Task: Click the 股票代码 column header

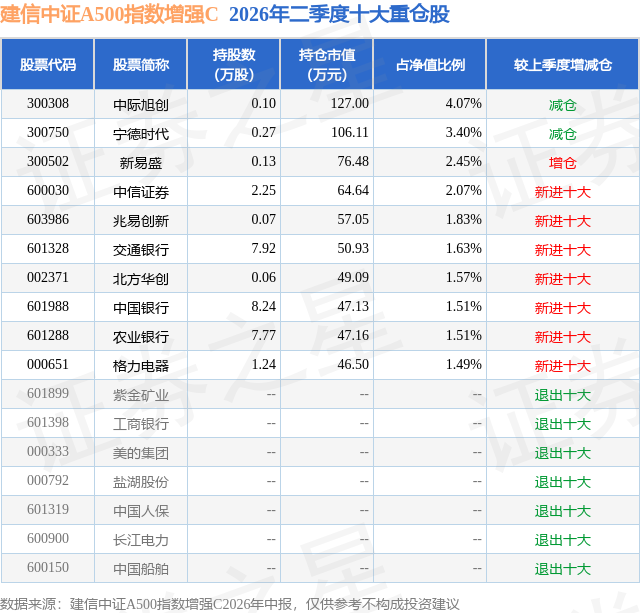Action: [x=48, y=64]
